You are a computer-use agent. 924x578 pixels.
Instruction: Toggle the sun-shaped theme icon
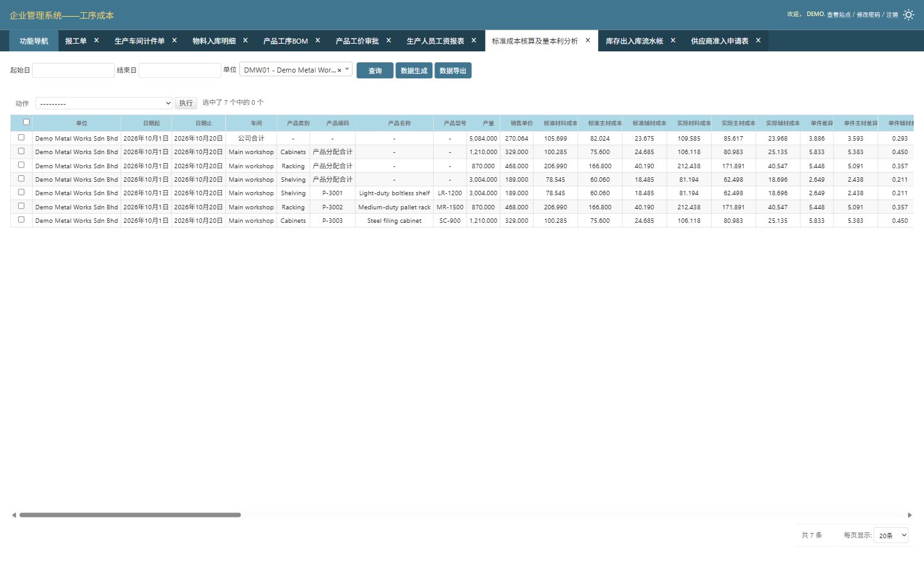click(x=908, y=14)
